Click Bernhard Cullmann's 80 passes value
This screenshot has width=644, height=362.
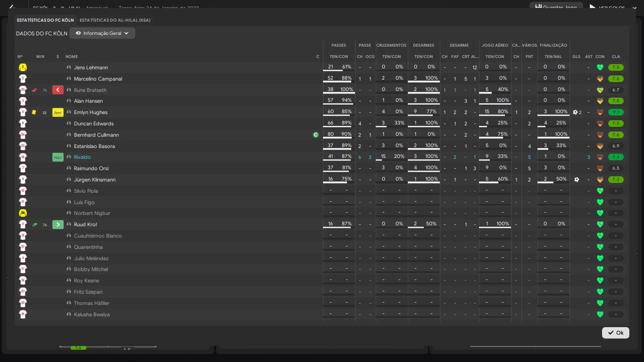330,134
